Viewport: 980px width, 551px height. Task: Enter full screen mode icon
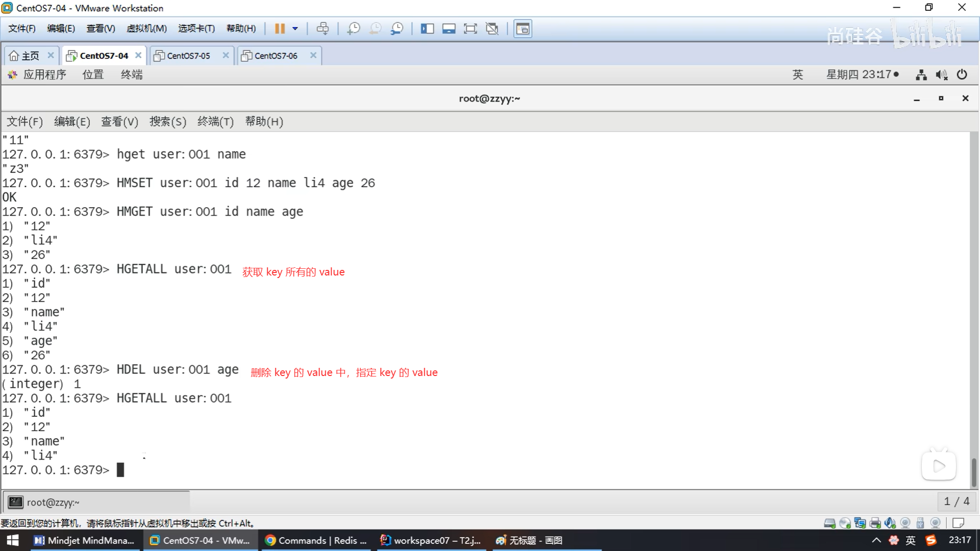click(470, 29)
